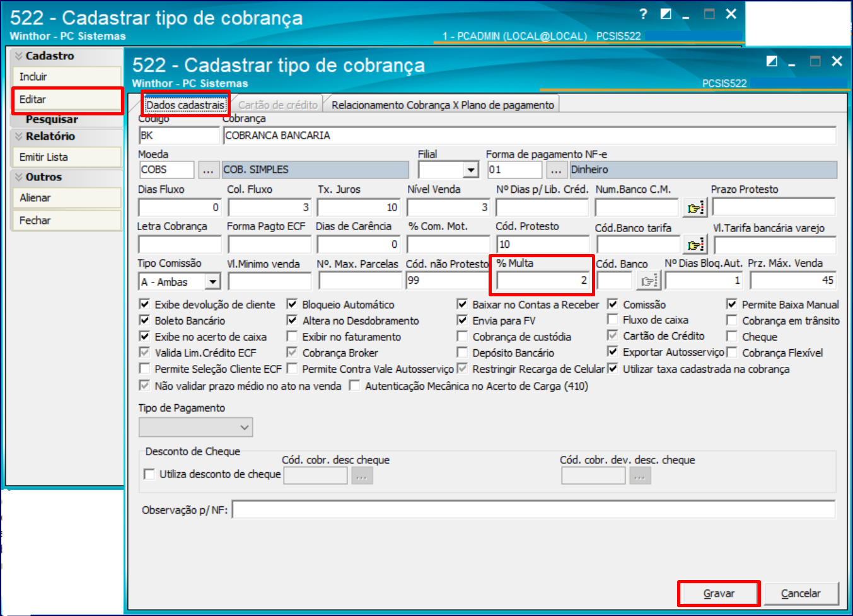Click the Vl.Tarifa bancária varejo field
This screenshot has width=853, height=616.
775,245
